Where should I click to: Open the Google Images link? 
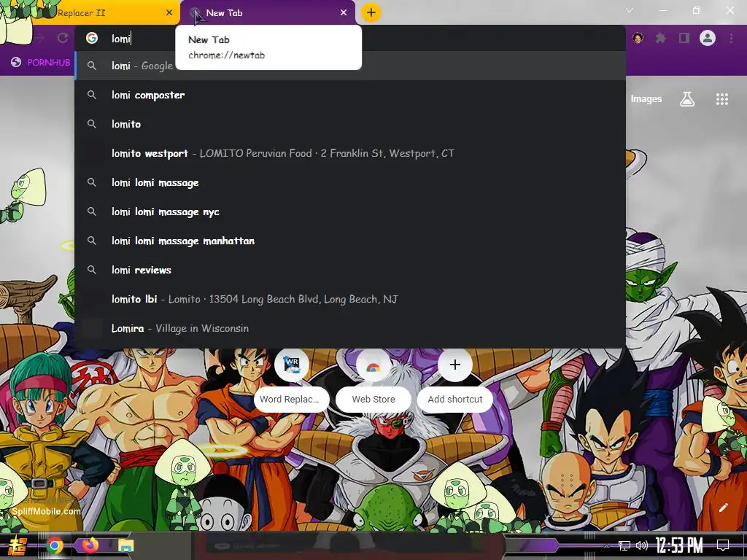pyautogui.click(x=646, y=99)
